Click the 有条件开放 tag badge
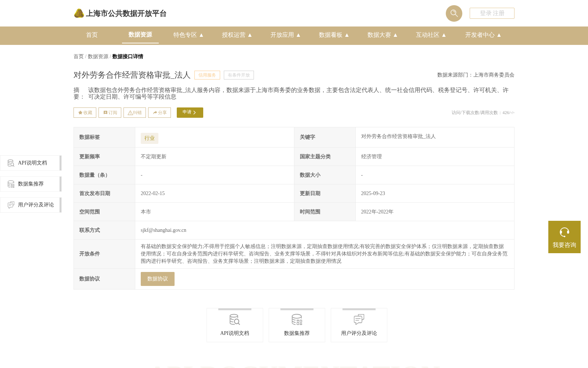The height and width of the screenshot is (368, 588). tap(239, 75)
